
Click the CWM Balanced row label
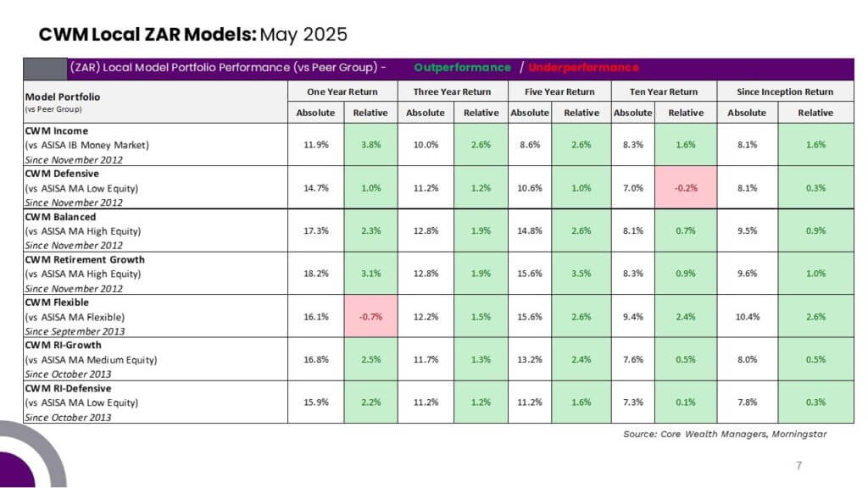(60, 217)
